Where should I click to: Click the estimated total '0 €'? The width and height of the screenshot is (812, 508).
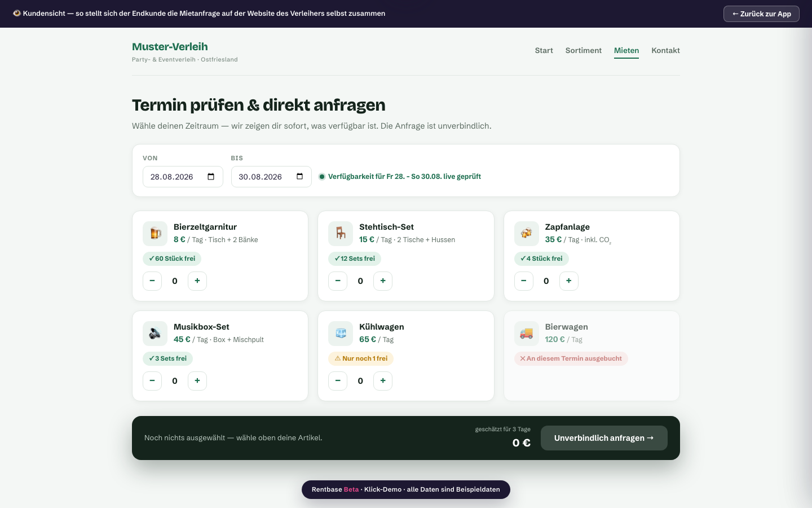pos(522,443)
